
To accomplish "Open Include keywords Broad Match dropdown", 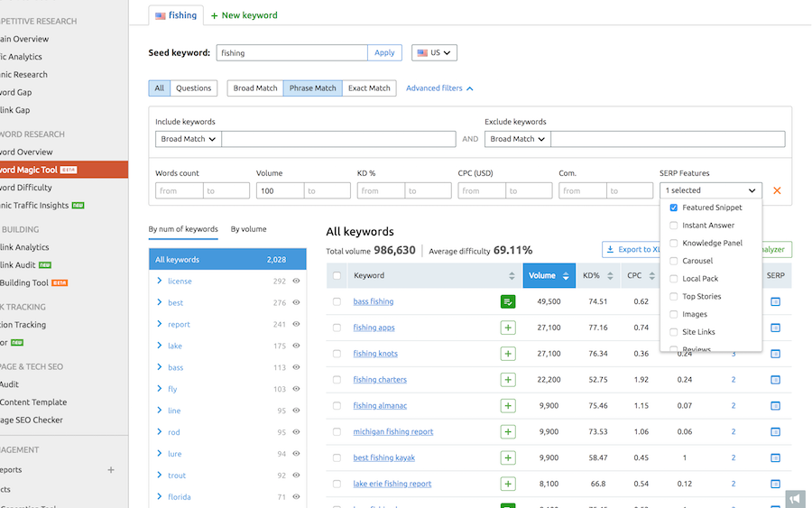I will (x=188, y=139).
